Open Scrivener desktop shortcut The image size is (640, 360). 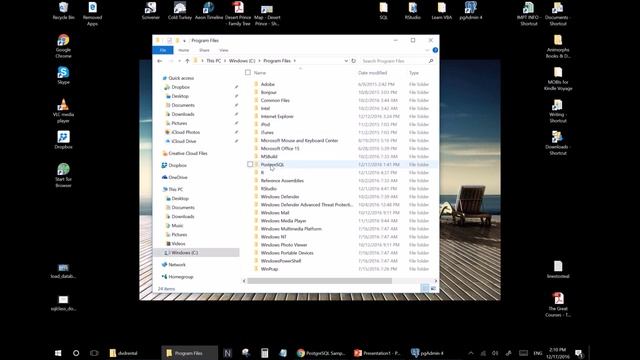tap(151, 11)
